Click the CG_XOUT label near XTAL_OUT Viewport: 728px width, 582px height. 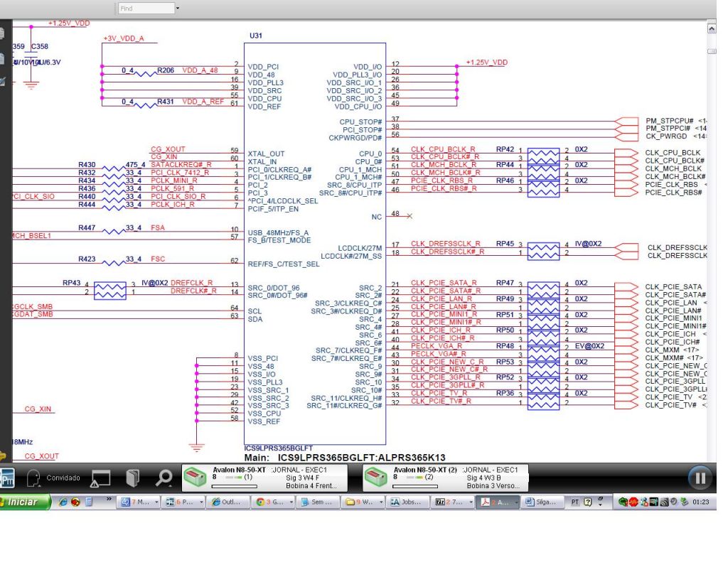pos(168,149)
